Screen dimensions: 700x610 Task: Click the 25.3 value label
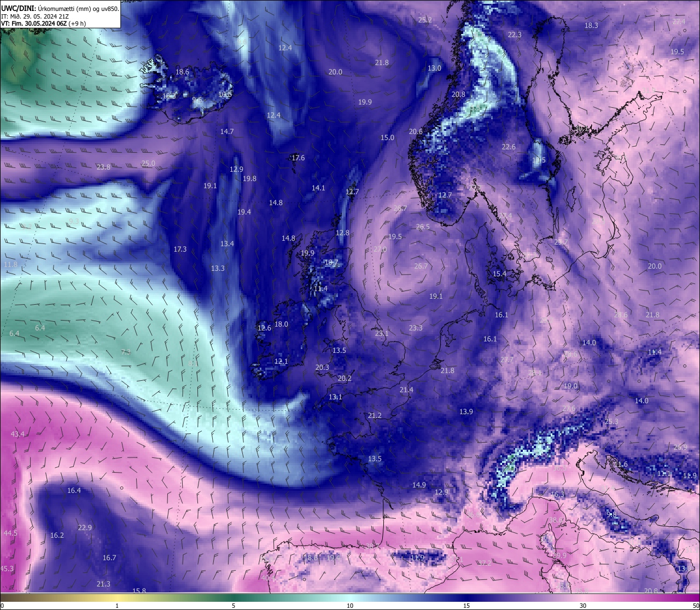611,421
